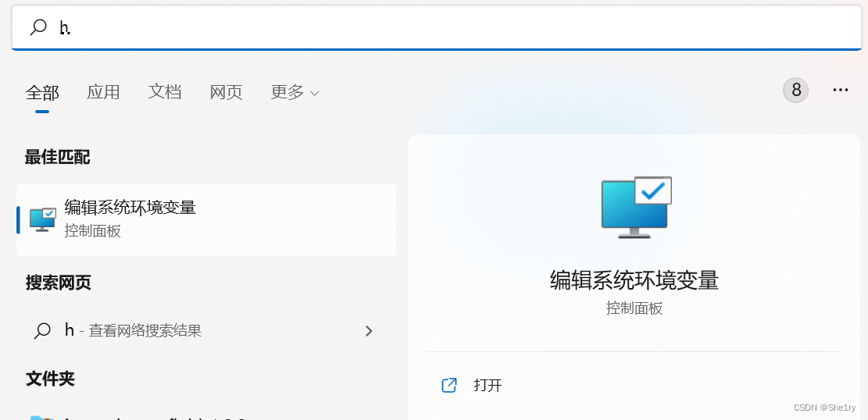Click the 最佳匹配 heading
The image size is (868, 420).
[x=58, y=157]
